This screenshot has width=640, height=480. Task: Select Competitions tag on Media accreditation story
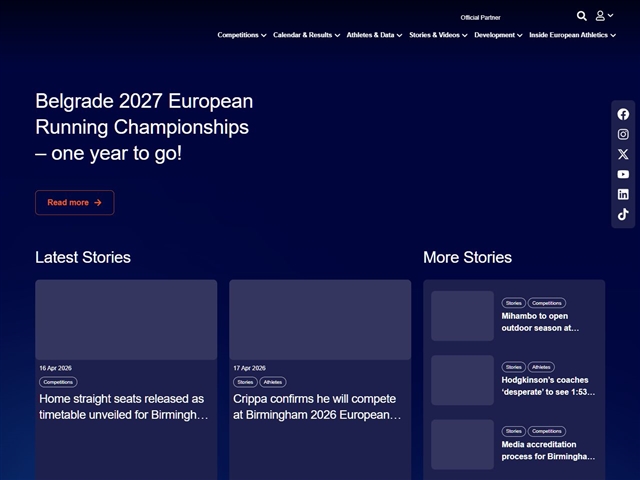pos(547,431)
